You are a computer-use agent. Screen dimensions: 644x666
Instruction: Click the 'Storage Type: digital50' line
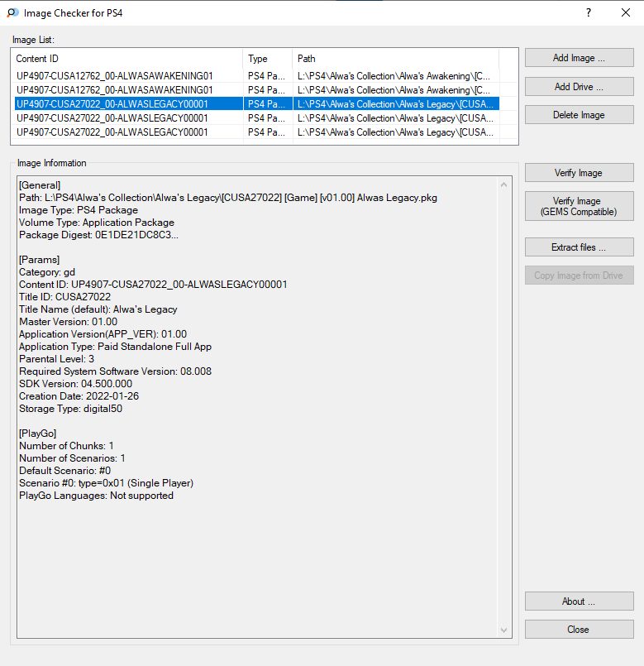coord(71,409)
